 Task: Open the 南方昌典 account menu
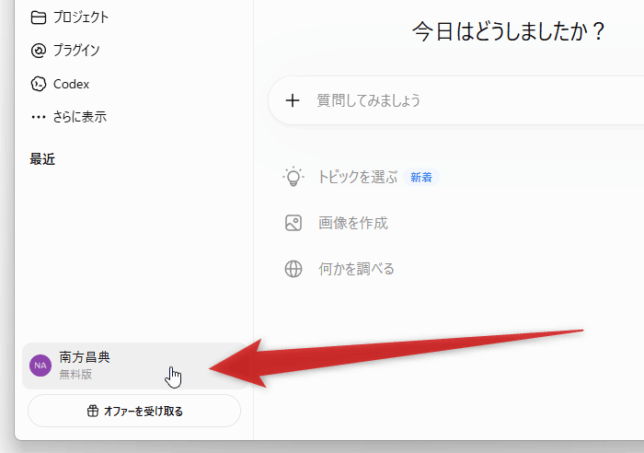tap(136, 366)
